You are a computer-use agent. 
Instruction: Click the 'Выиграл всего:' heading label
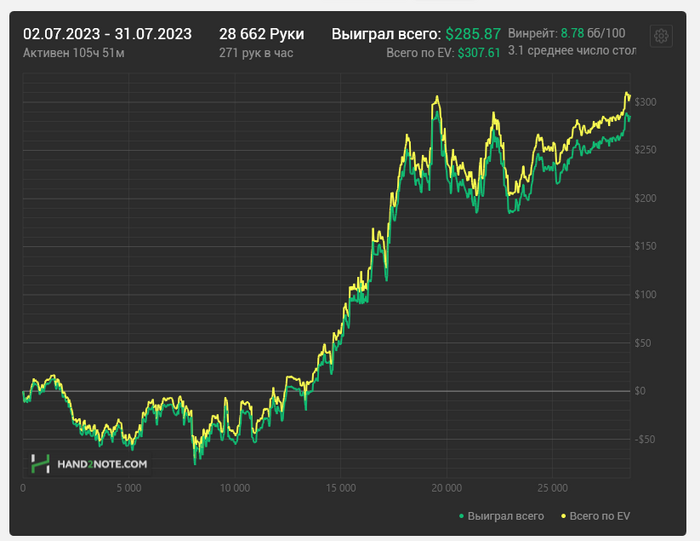coord(386,34)
